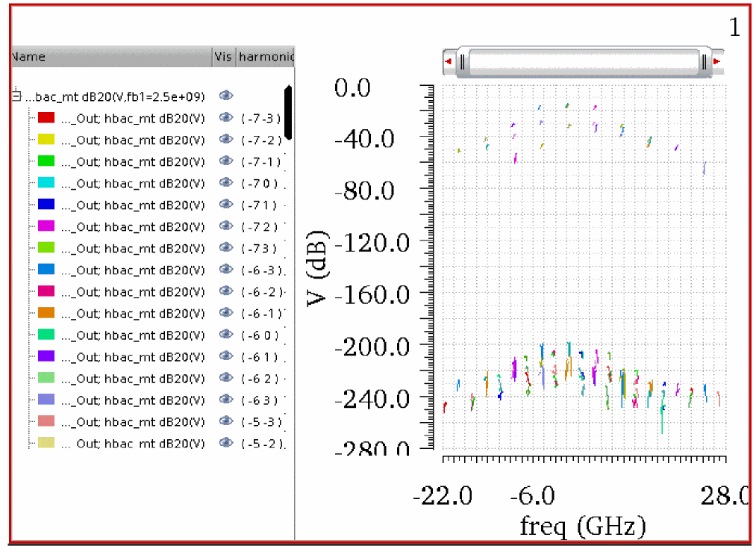Toggle visibility eye for (-7 -3) harmonic
This screenshot has height=552, width=756.
[225, 118]
